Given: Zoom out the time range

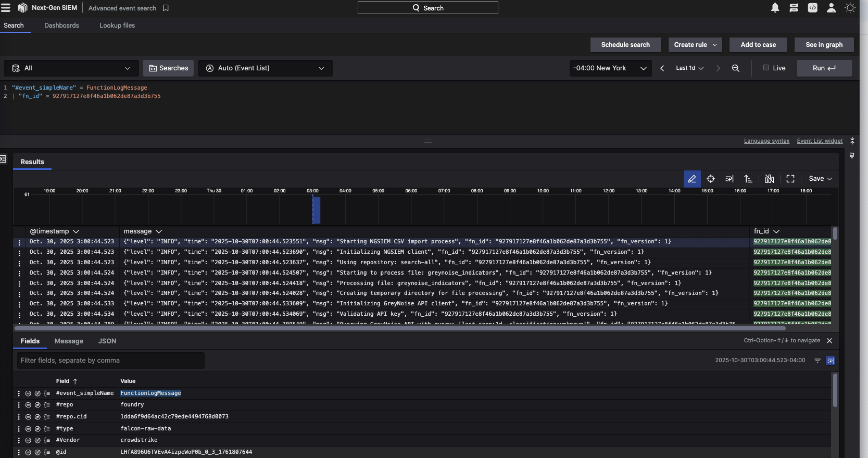Looking at the screenshot, I should pyautogui.click(x=735, y=68).
